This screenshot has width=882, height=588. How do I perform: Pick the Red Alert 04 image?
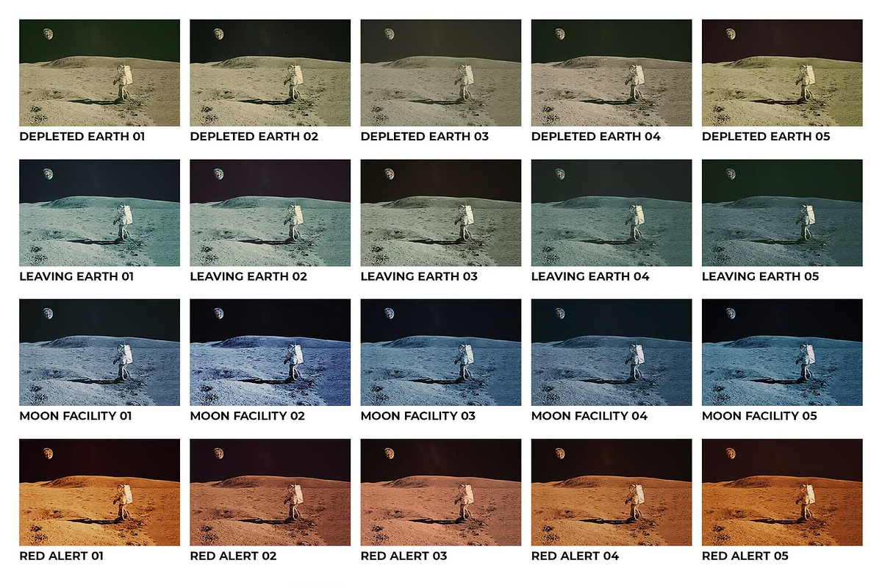[612, 492]
